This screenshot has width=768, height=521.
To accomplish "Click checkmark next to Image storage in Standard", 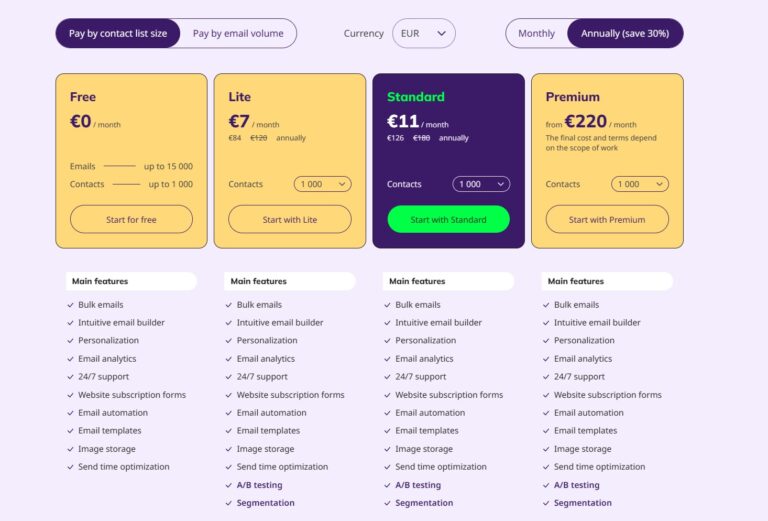I will coord(388,449).
